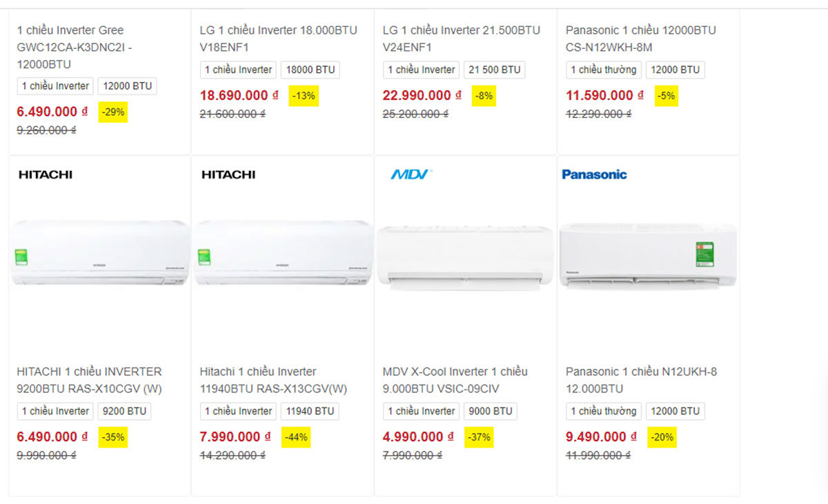
Task: Click the first HITACHI brand logo
Action: [x=46, y=174]
